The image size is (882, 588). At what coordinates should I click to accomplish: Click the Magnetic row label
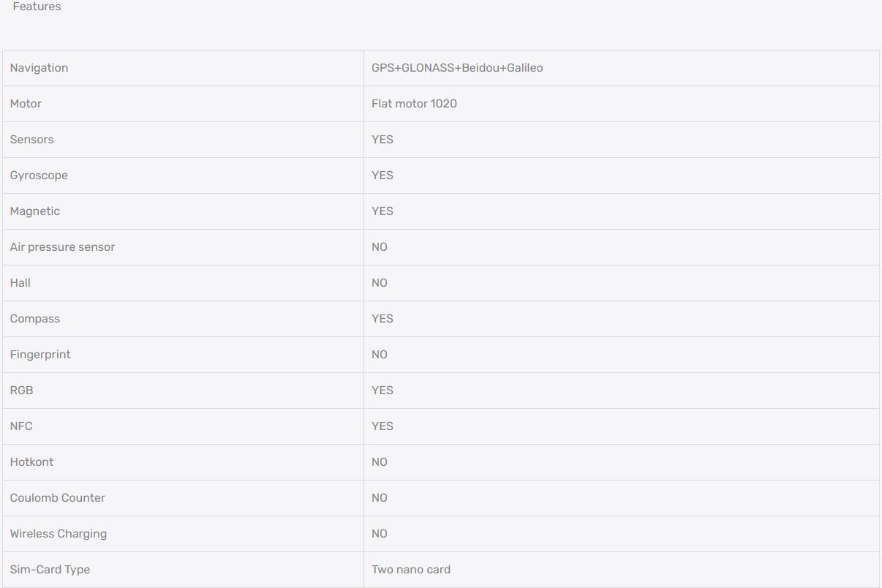pyautogui.click(x=35, y=211)
